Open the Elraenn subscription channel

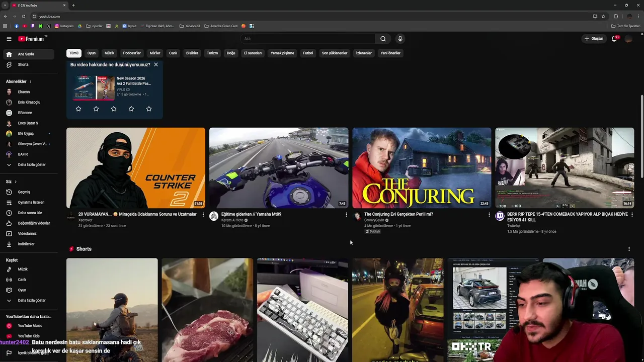click(x=28, y=92)
